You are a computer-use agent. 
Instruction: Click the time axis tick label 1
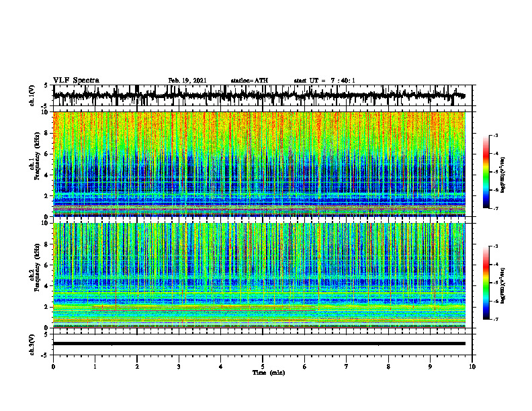[x=95, y=367]
